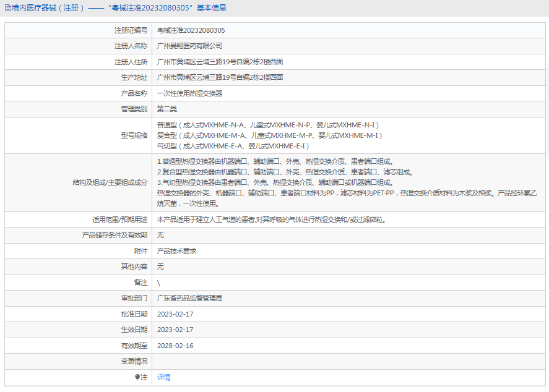Click the 适用范围/预期用途 label
The width and height of the screenshot is (549, 392).
[x=119, y=219]
